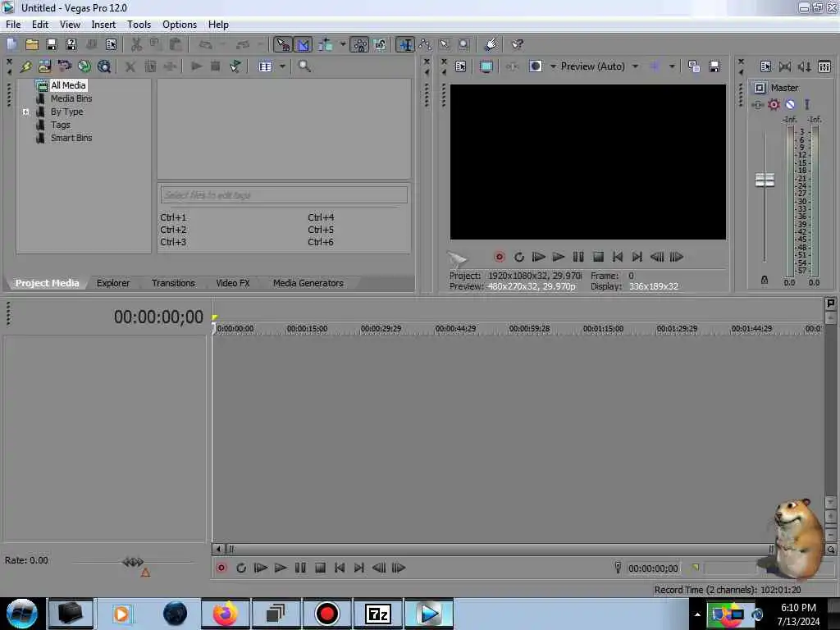Open the Split Screen View dropdown arrow

point(553,66)
